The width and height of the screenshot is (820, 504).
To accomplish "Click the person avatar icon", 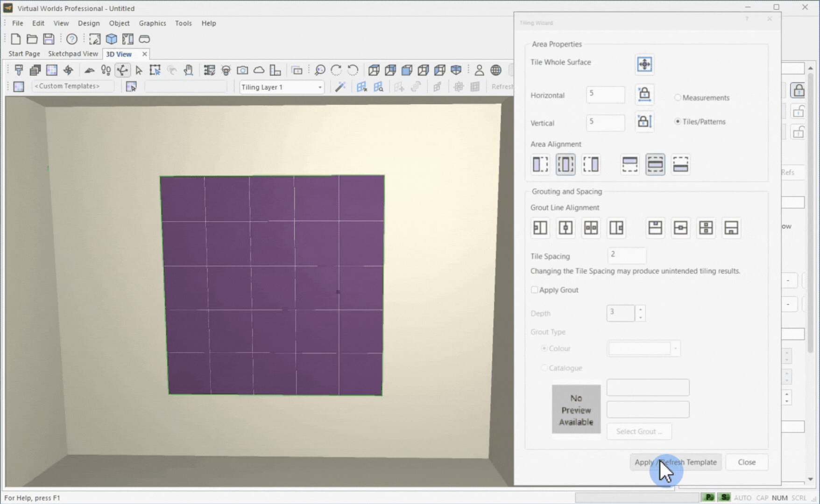I will point(479,70).
